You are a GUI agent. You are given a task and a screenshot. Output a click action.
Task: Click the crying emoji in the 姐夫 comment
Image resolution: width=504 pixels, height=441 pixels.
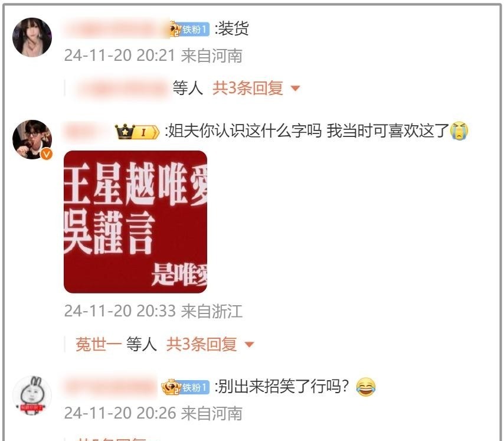pos(459,131)
